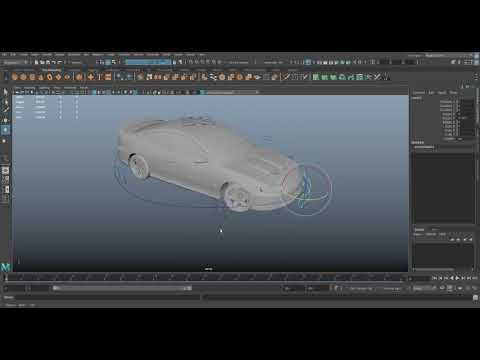480x360 pixels.
Task: Open the File menu
Action: [x=4, y=54]
